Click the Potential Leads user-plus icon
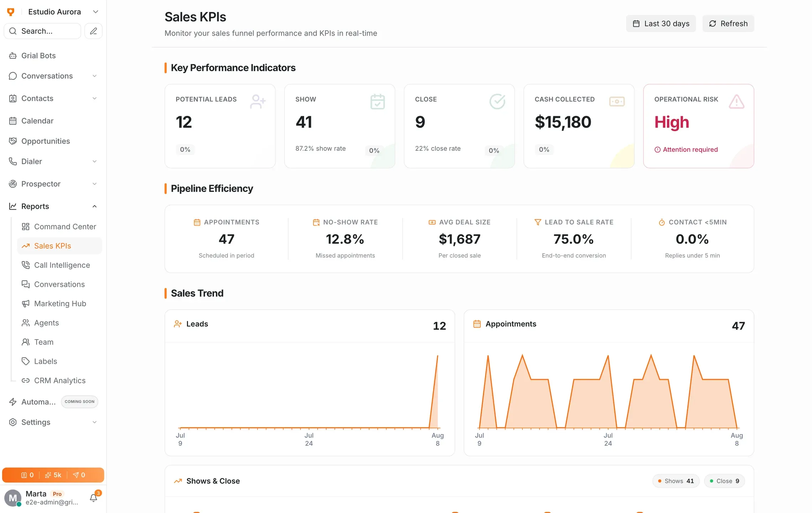This screenshot has height=513, width=812. (x=258, y=102)
